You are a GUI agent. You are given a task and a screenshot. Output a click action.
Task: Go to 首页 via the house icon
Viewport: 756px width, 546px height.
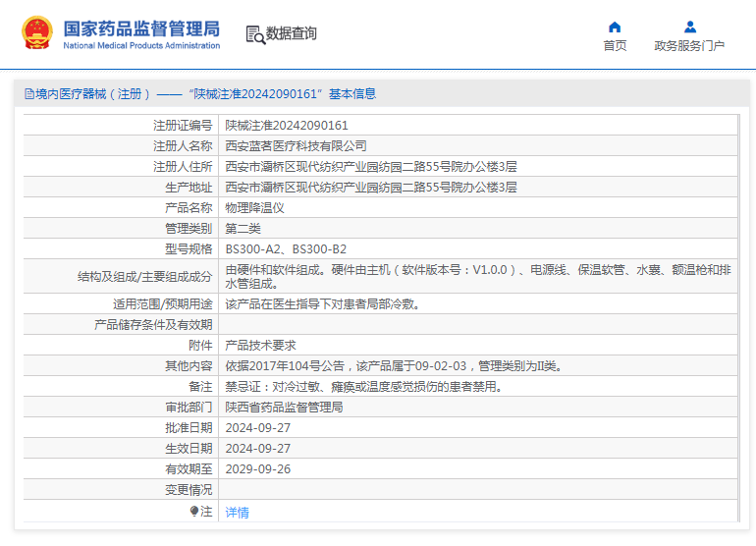[x=615, y=27]
